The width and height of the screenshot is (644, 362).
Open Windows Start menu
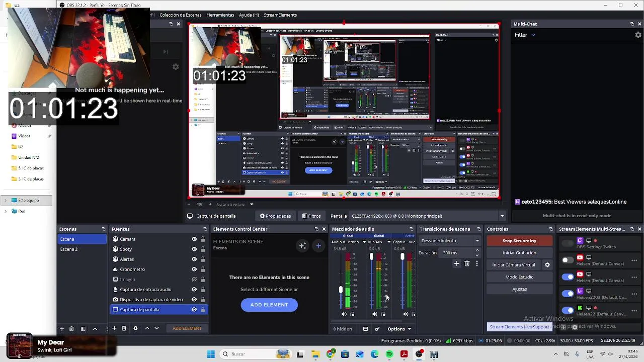211,354
